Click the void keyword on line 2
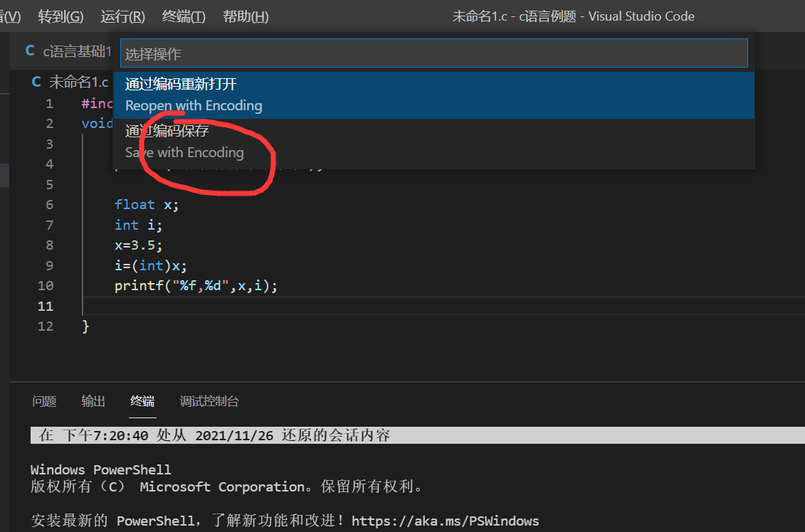 97,124
